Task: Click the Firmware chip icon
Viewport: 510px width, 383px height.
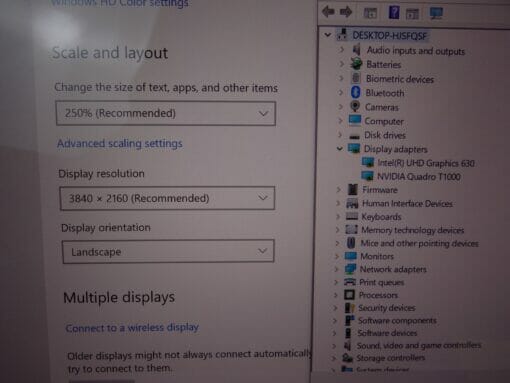Action: pyautogui.click(x=352, y=189)
